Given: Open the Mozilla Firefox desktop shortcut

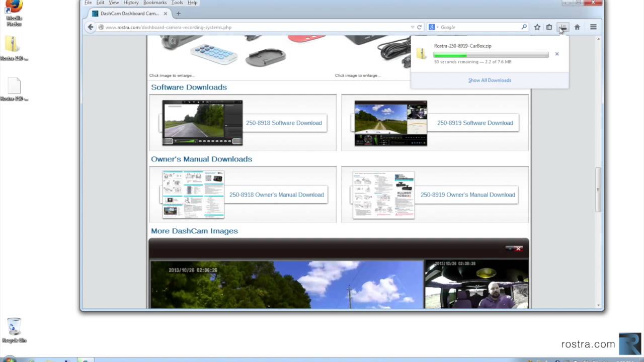Looking at the screenshot, I should pos(14,13).
